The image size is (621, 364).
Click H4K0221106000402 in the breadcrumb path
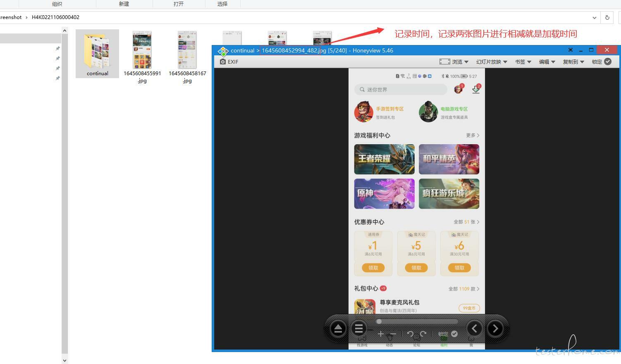55,17
